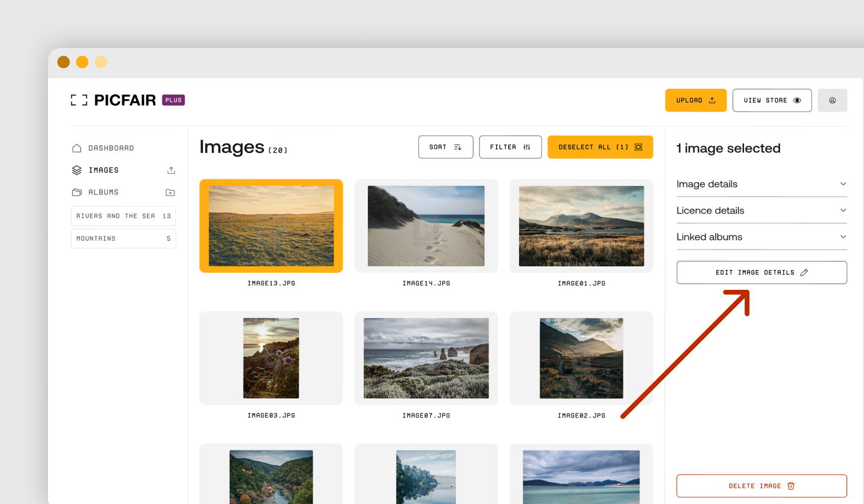Screen dimensions: 864x504
Task: Open the Filter options
Action: pos(511,147)
